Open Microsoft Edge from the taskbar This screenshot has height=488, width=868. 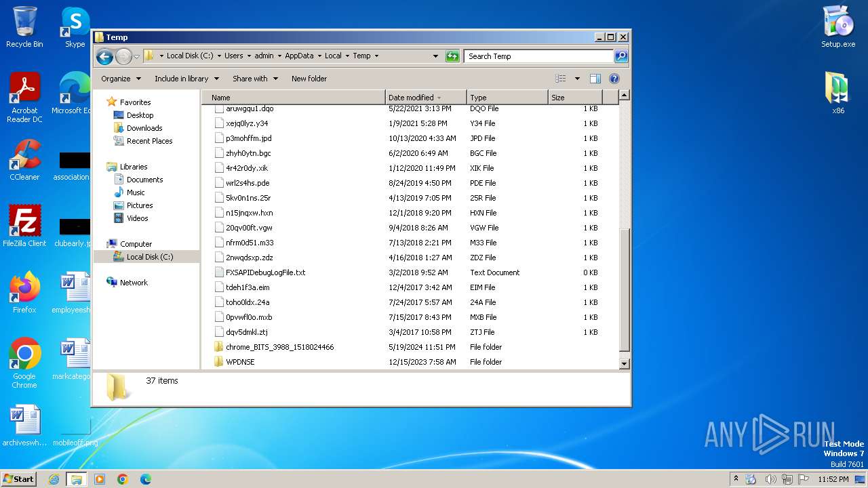click(146, 479)
